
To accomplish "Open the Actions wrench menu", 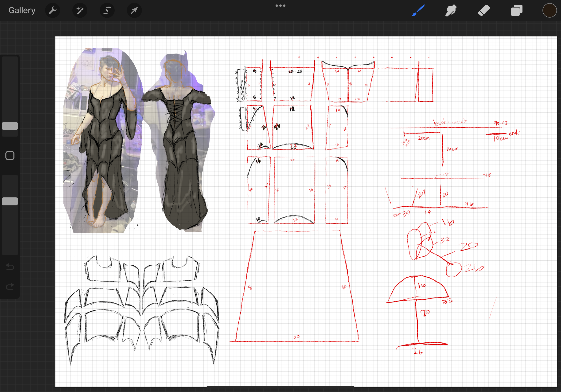I will (x=53, y=10).
